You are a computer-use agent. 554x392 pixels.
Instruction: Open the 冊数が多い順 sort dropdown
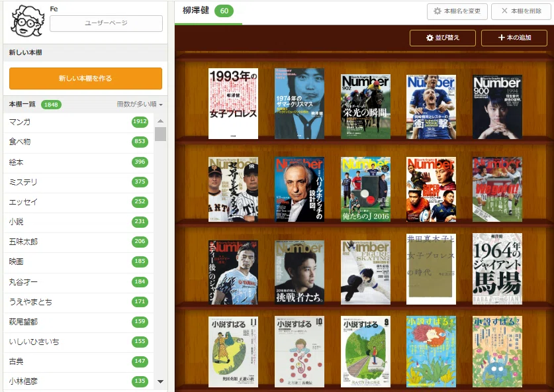140,104
